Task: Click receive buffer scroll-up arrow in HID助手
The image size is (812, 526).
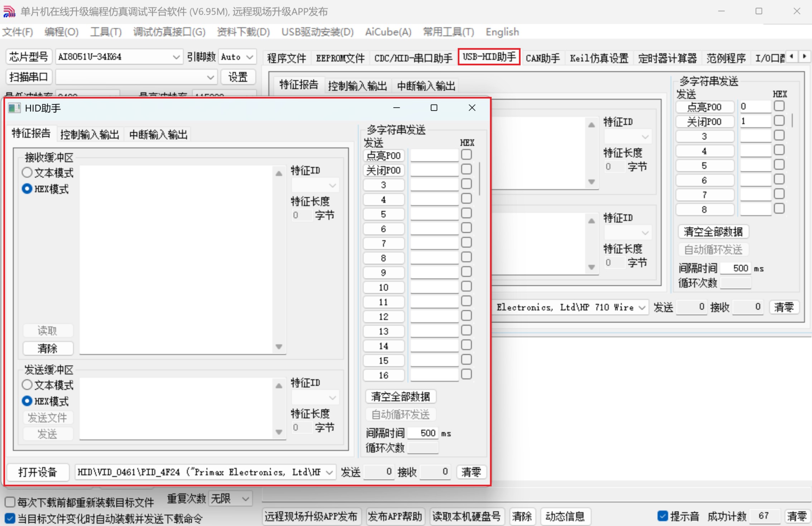Action: (279, 174)
